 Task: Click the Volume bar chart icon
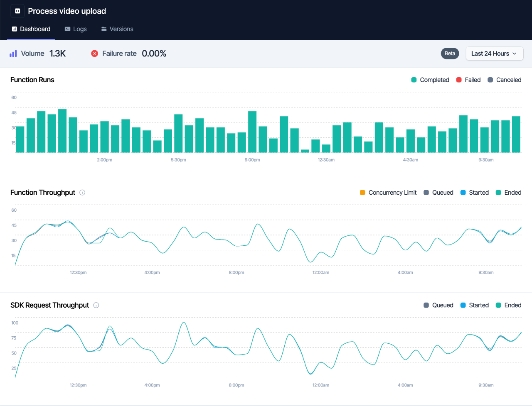tap(13, 54)
